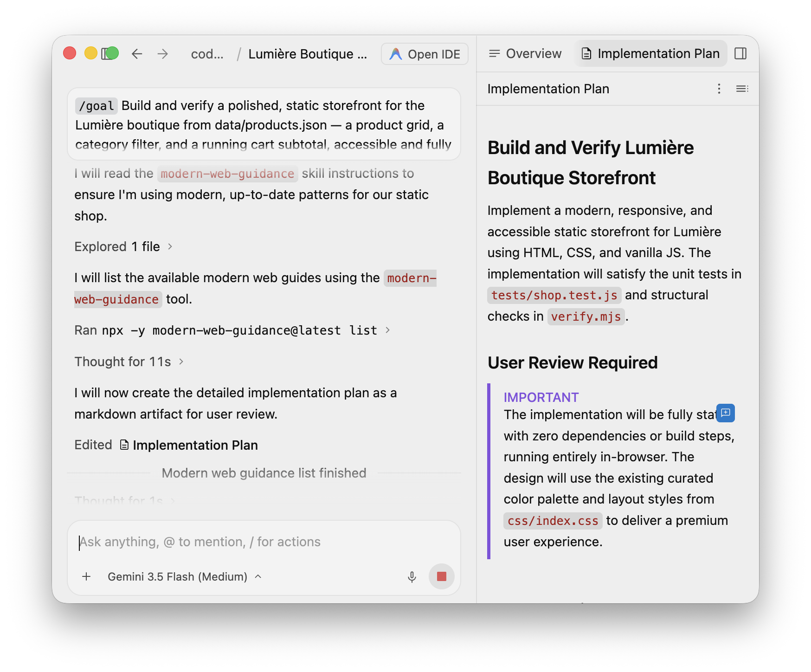The image size is (811, 672).
Task: Go back with the left arrow
Action: [x=137, y=54]
